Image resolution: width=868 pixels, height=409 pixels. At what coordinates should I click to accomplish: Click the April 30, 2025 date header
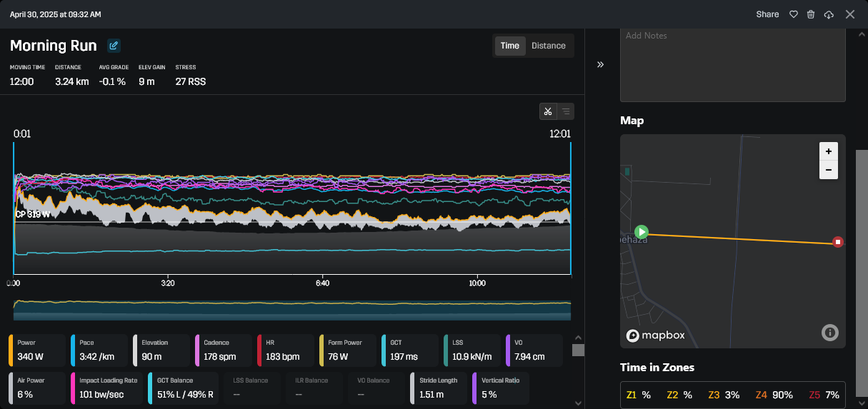(55, 14)
